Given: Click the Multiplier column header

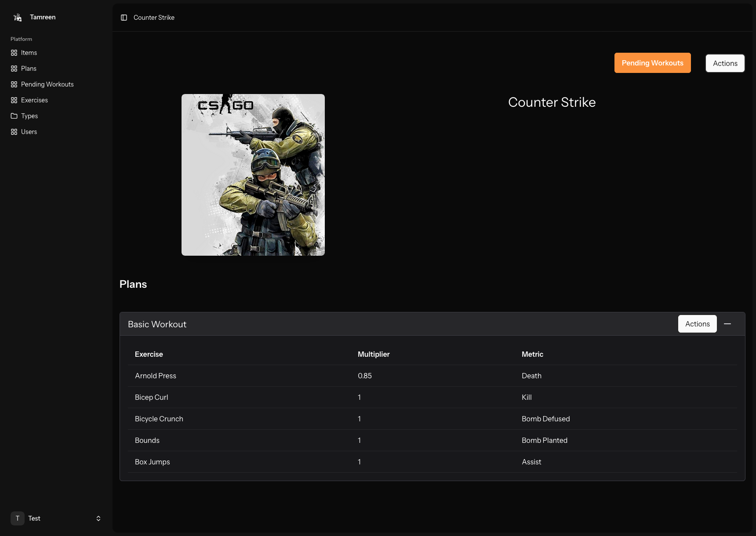Looking at the screenshot, I should (x=374, y=354).
